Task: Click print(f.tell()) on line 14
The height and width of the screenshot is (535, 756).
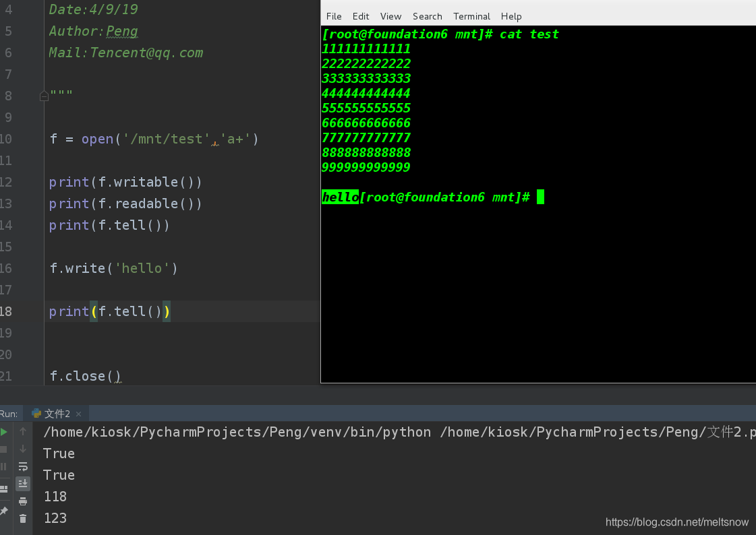Action: [109, 225]
